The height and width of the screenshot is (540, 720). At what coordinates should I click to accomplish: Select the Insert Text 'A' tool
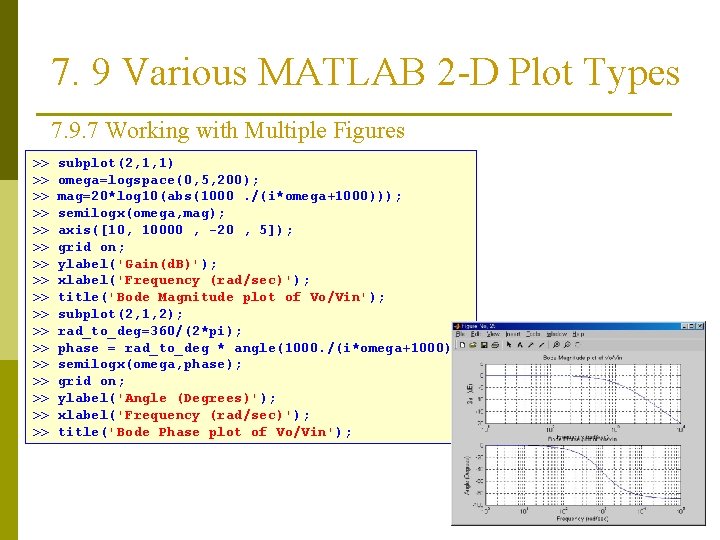[x=520, y=345]
